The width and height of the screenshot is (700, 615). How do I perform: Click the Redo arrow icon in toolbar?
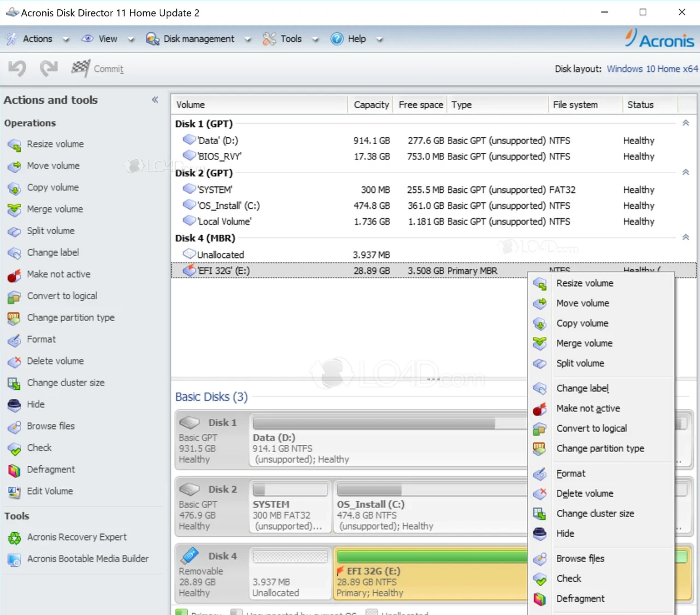coord(49,68)
